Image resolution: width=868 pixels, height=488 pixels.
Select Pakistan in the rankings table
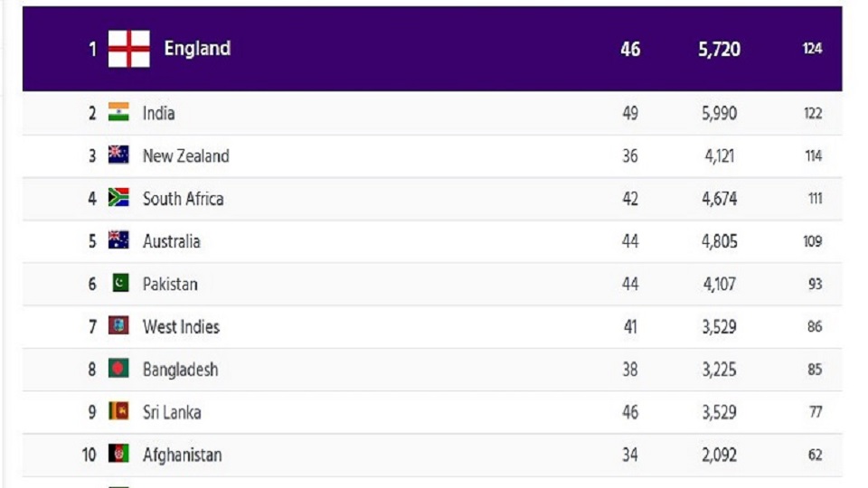[x=170, y=284]
